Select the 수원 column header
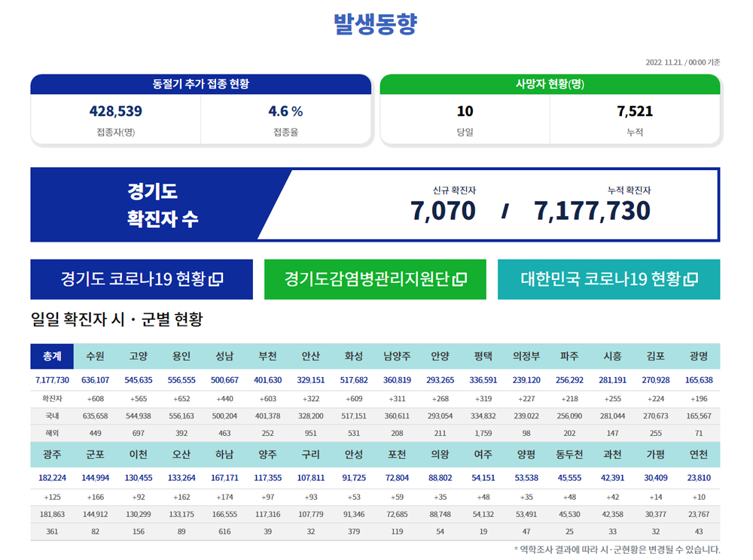The width and height of the screenshot is (753, 560). coord(95,356)
